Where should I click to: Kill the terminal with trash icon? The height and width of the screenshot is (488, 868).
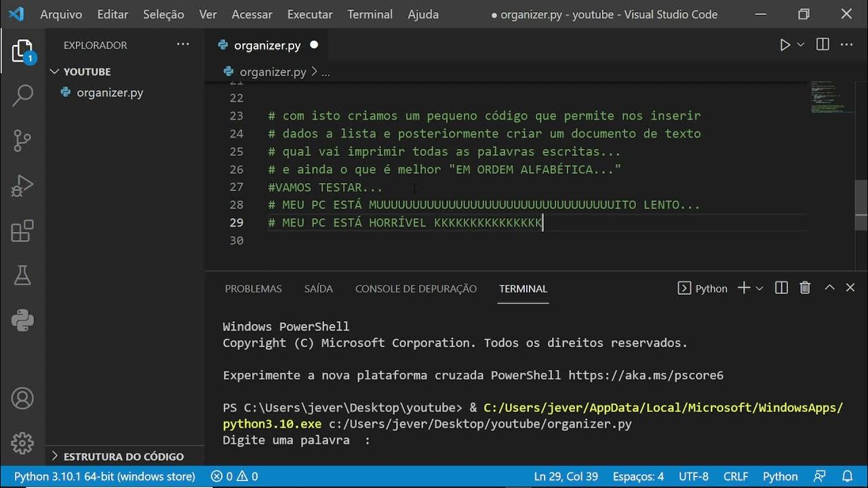805,288
